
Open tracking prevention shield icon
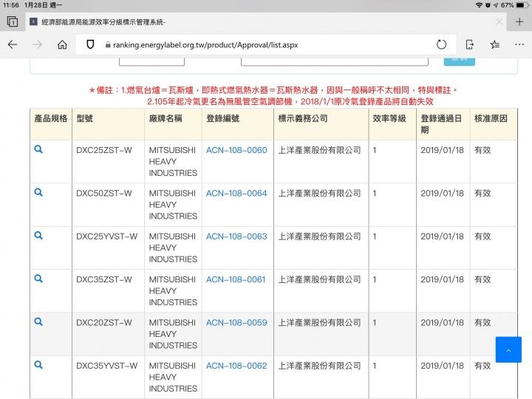(x=90, y=44)
